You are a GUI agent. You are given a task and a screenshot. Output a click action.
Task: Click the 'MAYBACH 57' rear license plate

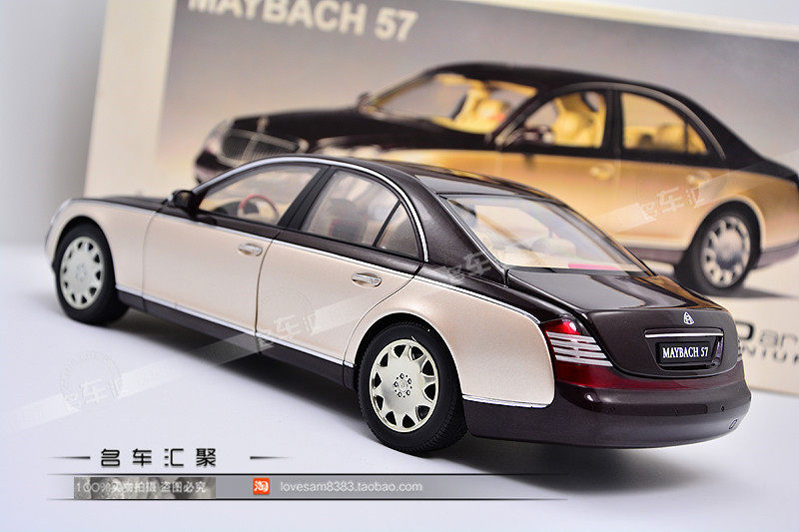click(685, 351)
